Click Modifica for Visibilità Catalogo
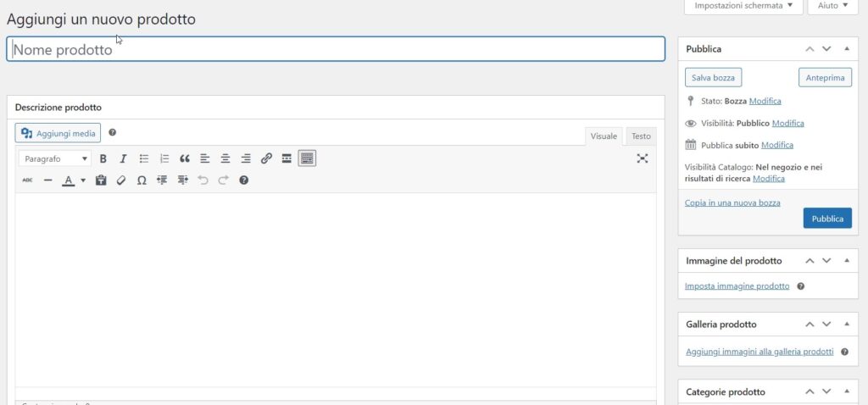The image size is (868, 405). click(x=768, y=179)
